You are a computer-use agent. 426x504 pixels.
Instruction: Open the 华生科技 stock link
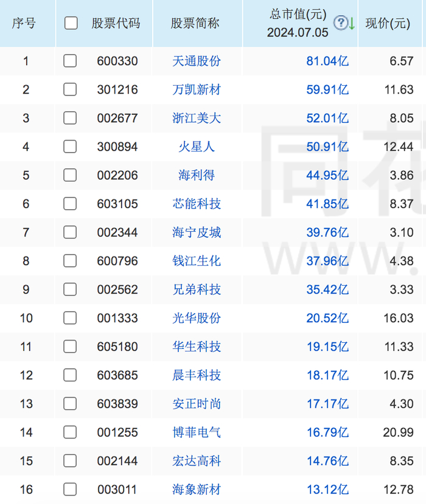point(197,347)
